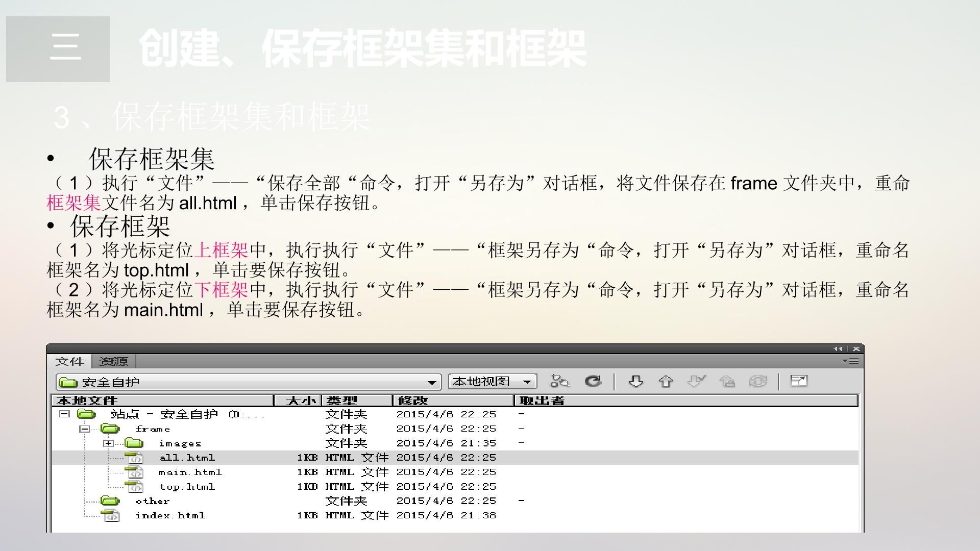Select the main.html file name
Viewport: 980px width, 551px height.
click(x=190, y=472)
